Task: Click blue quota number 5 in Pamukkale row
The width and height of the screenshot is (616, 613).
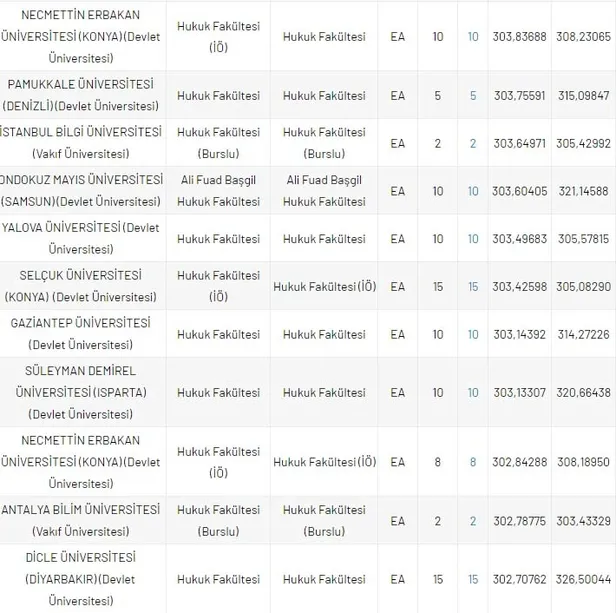Action: click(x=473, y=96)
